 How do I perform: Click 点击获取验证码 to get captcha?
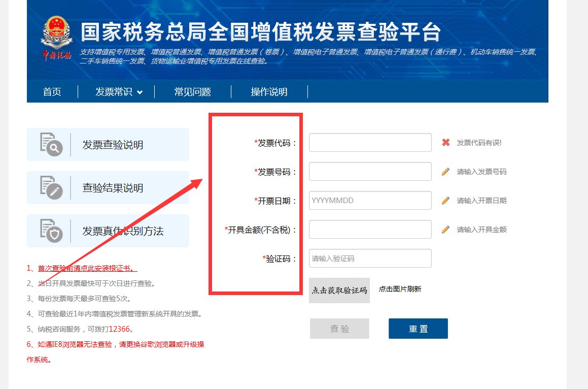pyautogui.click(x=339, y=289)
